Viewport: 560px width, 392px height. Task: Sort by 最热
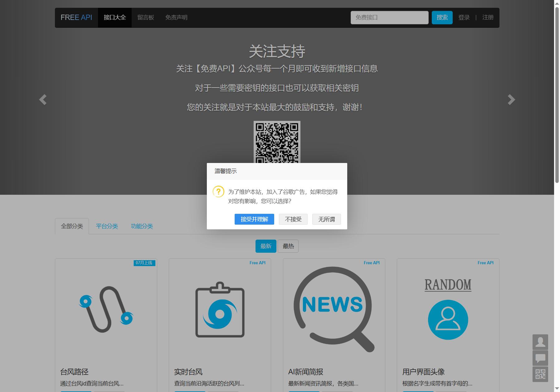pyautogui.click(x=288, y=246)
